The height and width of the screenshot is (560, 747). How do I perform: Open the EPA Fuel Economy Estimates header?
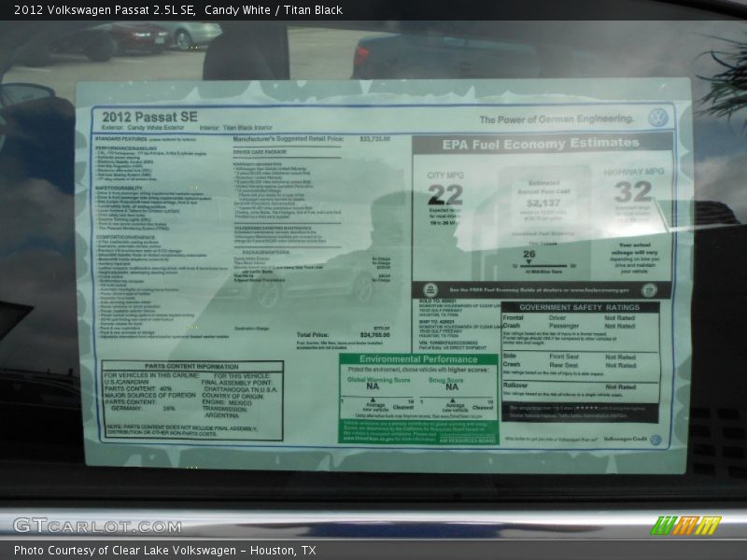[x=541, y=144]
